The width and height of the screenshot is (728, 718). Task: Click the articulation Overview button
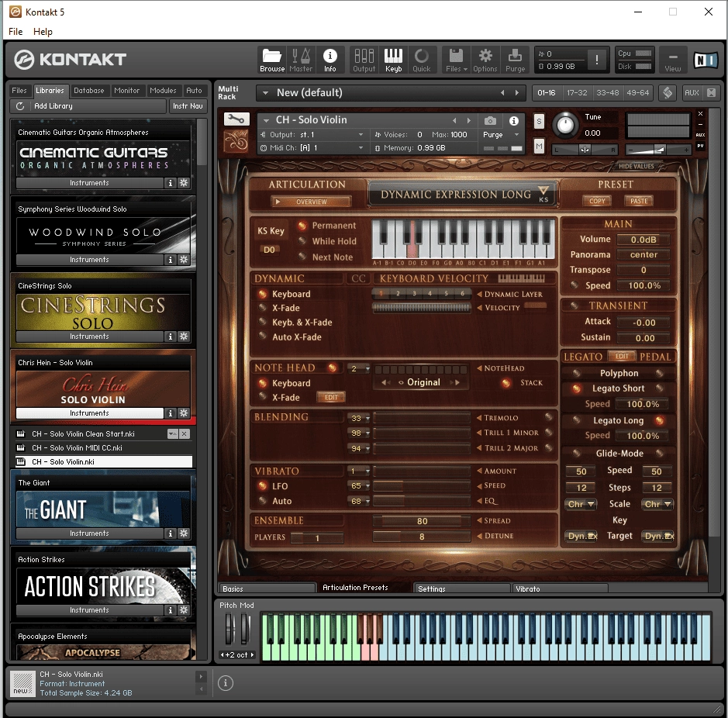tap(311, 202)
